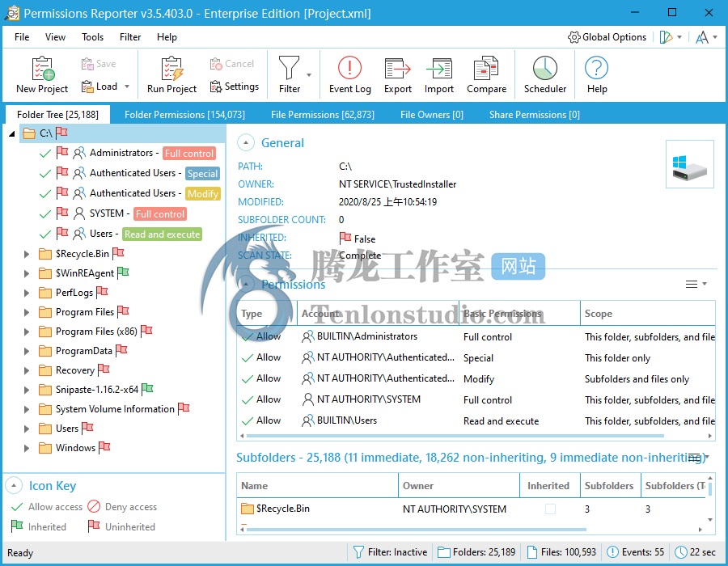Open the File menu

22,37
